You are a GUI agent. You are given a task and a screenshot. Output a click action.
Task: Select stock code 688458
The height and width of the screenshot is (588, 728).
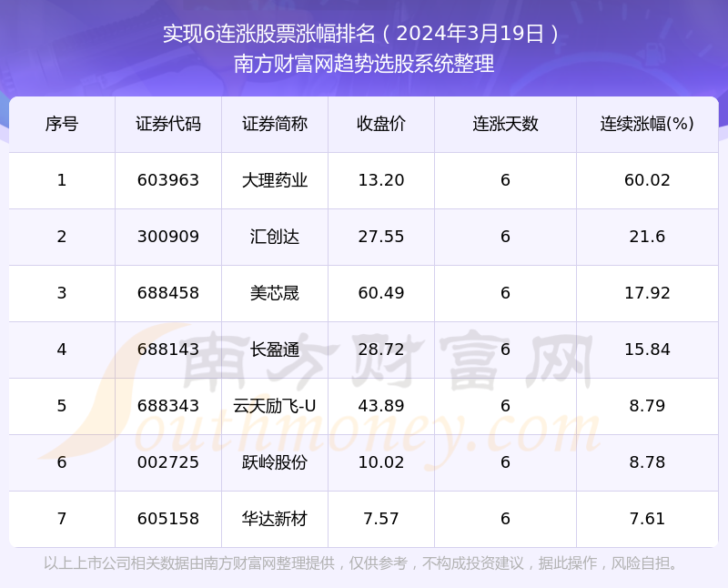tap(168, 293)
